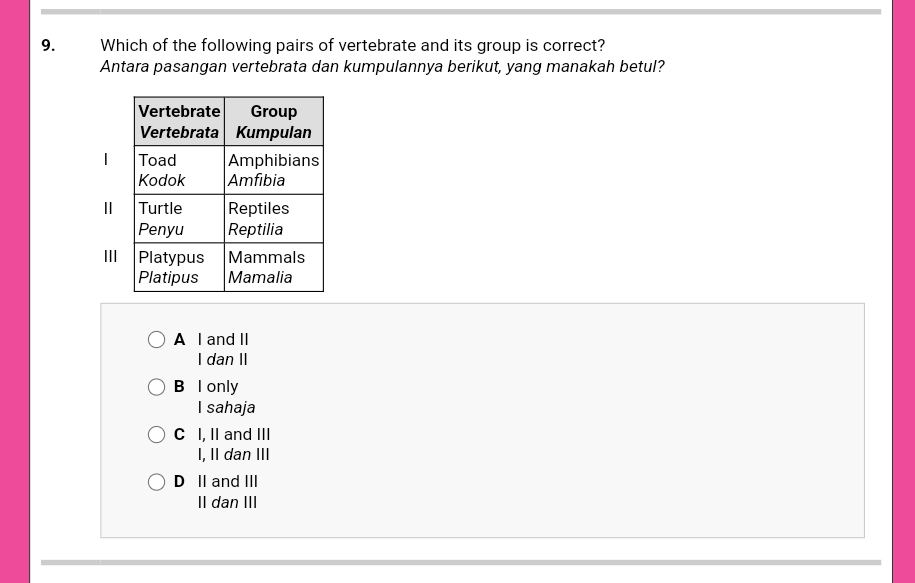Click the answer text 'I, II and III'
Image resolution: width=915 pixels, height=583 pixels.
[233, 434]
